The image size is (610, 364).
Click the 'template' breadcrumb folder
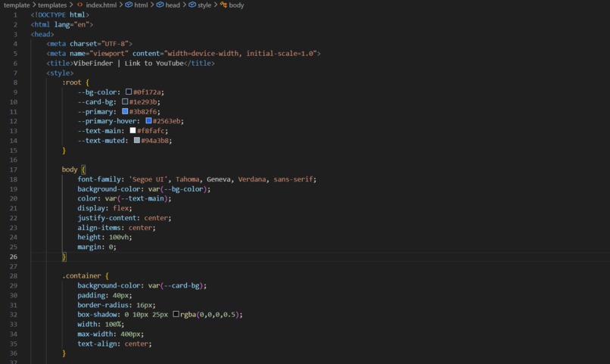click(x=17, y=5)
